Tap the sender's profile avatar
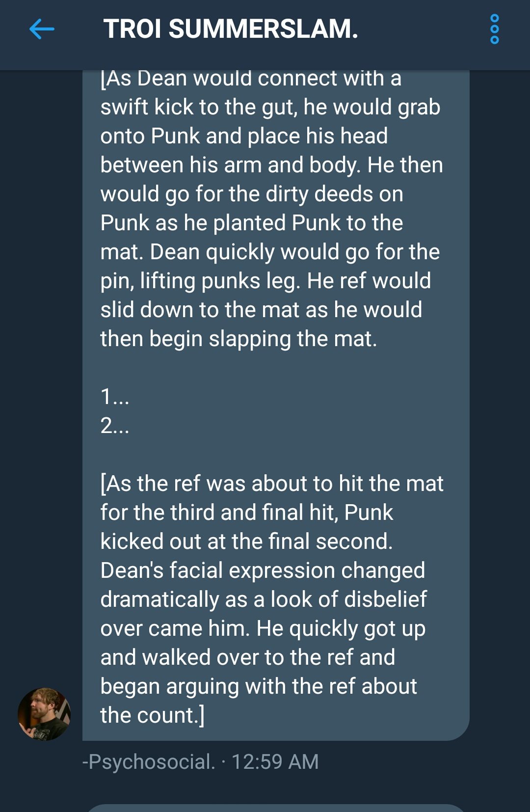This screenshot has width=530, height=812. coord(44,714)
